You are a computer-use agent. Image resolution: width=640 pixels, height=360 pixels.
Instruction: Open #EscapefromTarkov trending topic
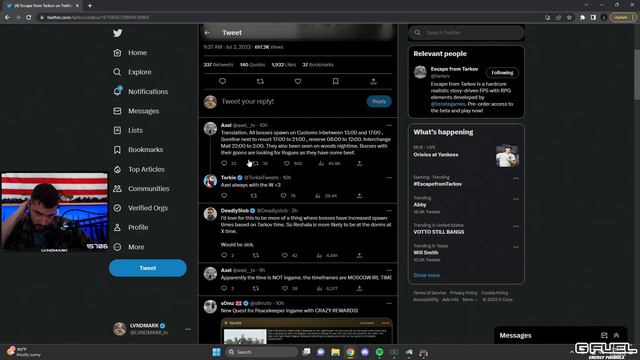coord(438,184)
